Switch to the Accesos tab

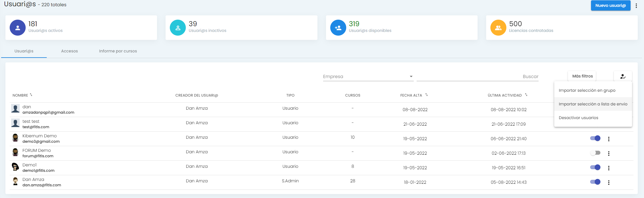(x=70, y=51)
